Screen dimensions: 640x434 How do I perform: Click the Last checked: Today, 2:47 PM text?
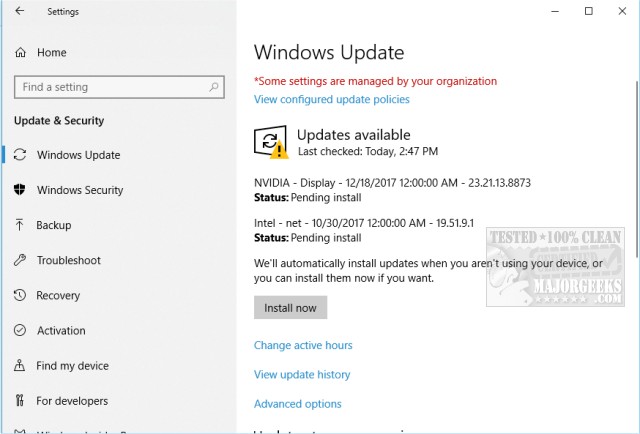pyautogui.click(x=368, y=151)
